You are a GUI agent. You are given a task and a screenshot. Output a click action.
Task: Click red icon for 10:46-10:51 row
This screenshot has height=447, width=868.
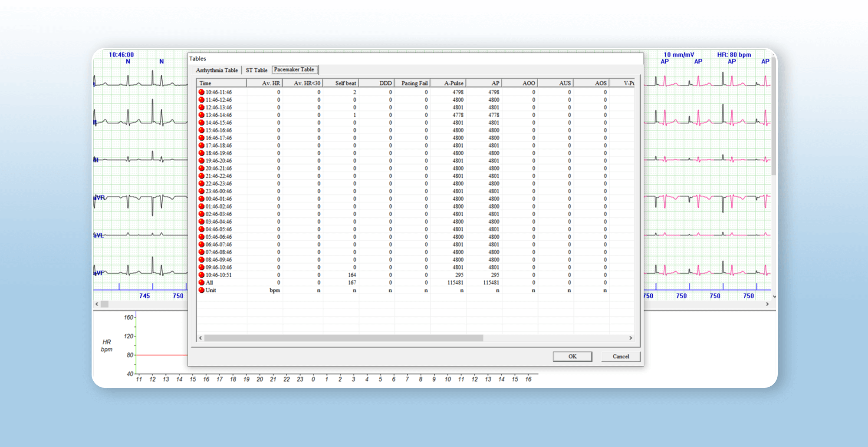click(x=201, y=275)
